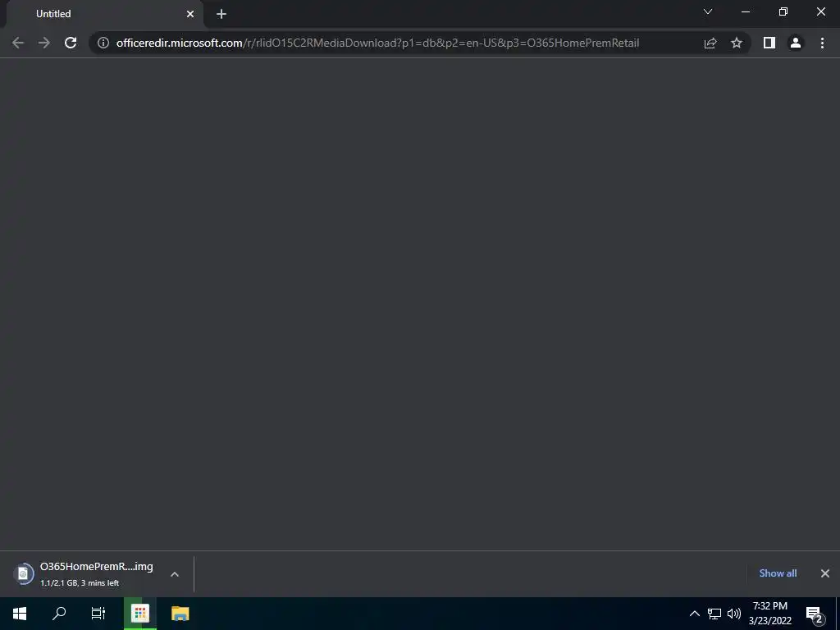Bookmark this tab with the star

tap(737, 43)
